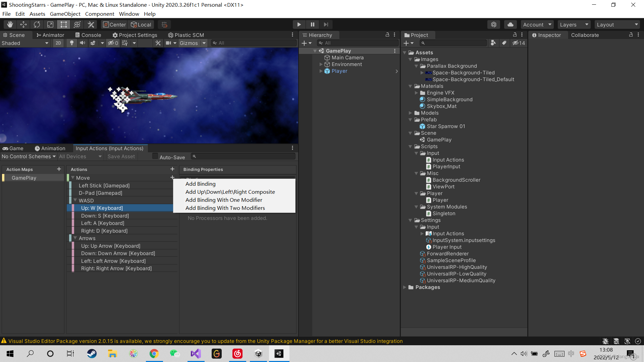Enable the Auto-Save checkbox
644x362 pixels.
(x=155, y=156)
